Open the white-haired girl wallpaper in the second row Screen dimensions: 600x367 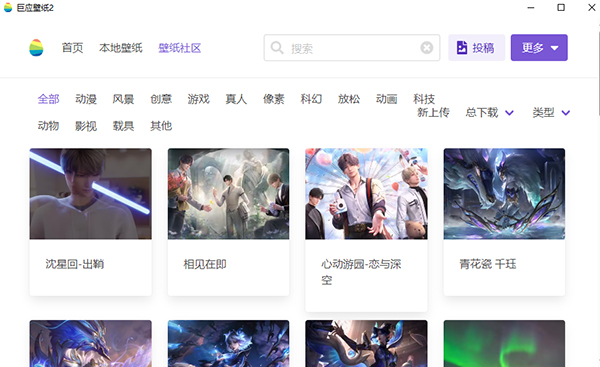[228, 344]
